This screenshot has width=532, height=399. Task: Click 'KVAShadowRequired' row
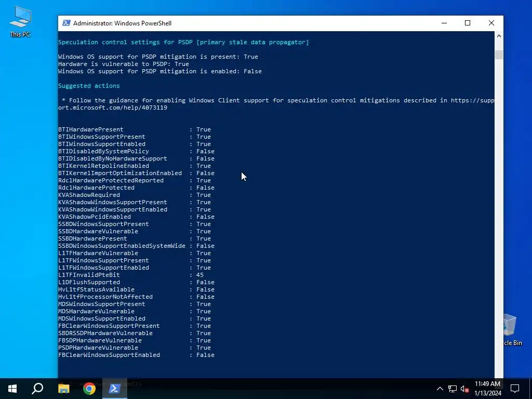click(135, 195)
